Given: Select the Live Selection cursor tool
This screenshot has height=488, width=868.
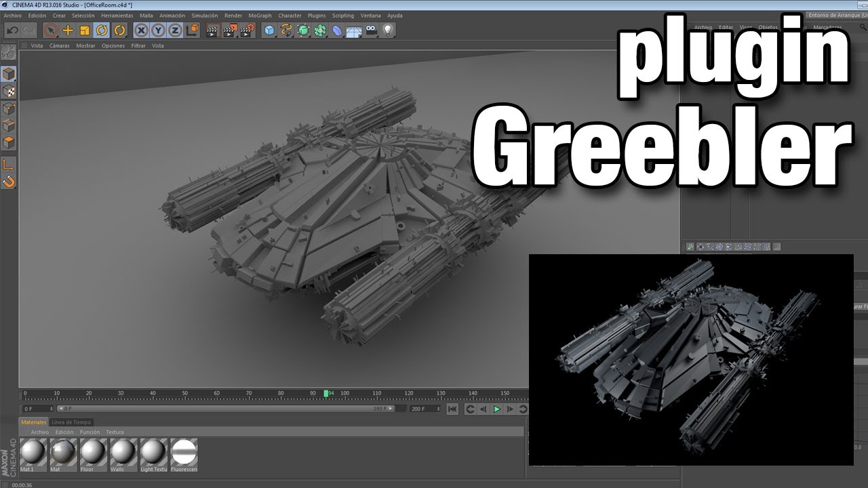Looking at the screenshot, I should point(51,30).
